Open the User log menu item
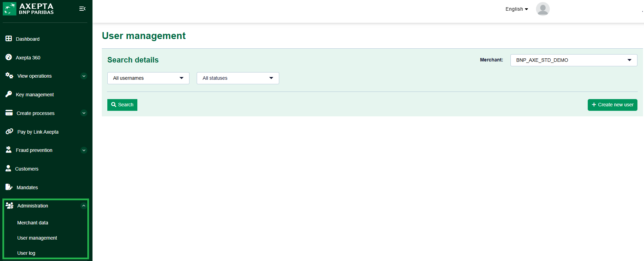644x261 pixels. tap(26, 253)
